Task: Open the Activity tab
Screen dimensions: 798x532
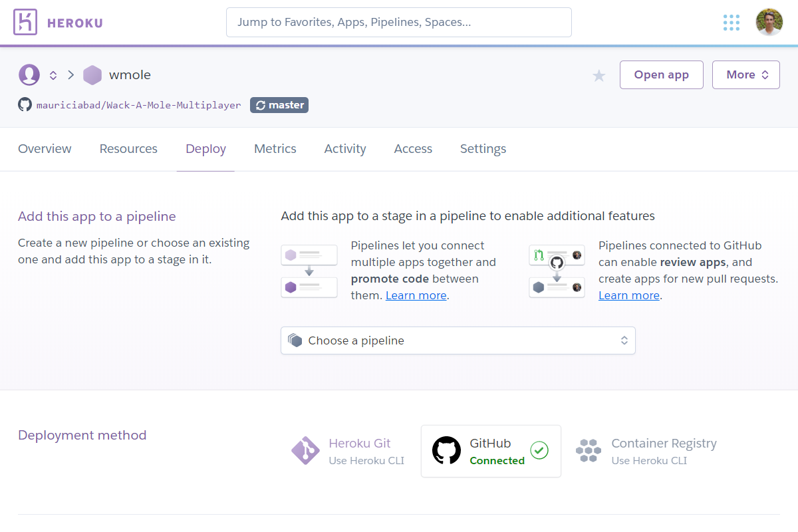Action: click(345, 149)
